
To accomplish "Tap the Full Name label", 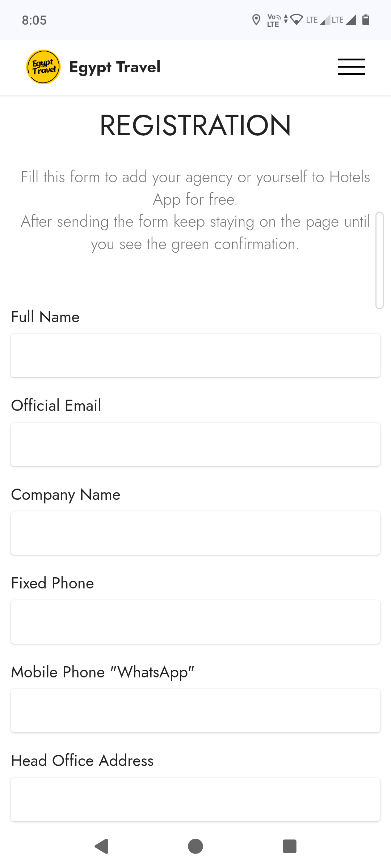I will (x=45, y=317).
